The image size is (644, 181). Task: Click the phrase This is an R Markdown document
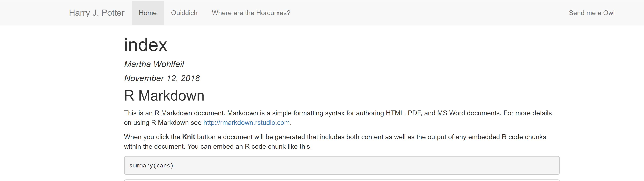point(175,113)
